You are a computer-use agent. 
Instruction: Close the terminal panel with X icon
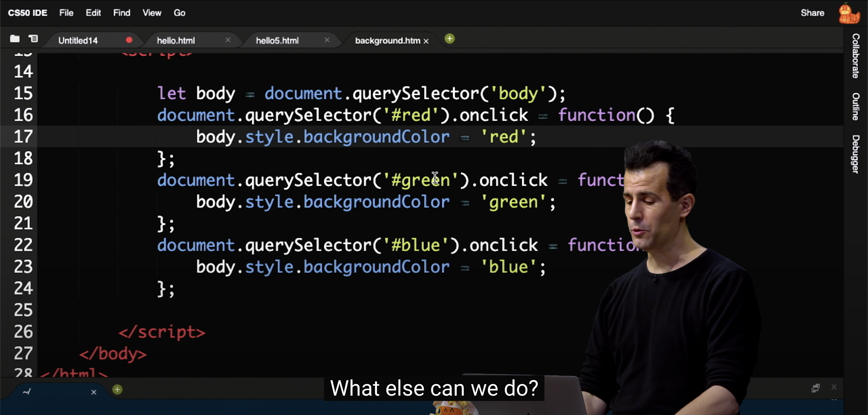[x=834, y=387]
